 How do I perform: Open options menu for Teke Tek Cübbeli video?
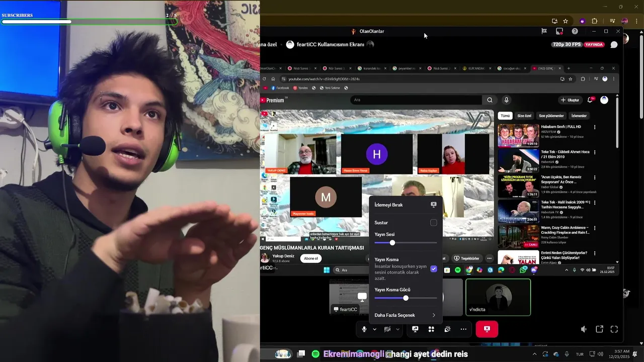(x=595, y=152)
